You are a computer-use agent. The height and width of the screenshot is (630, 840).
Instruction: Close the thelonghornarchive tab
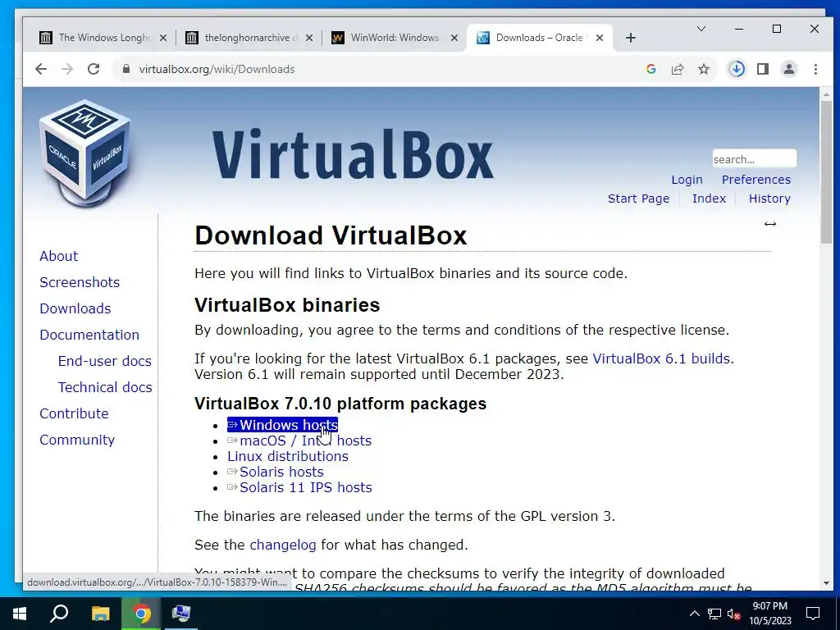[x=309, y=38]
